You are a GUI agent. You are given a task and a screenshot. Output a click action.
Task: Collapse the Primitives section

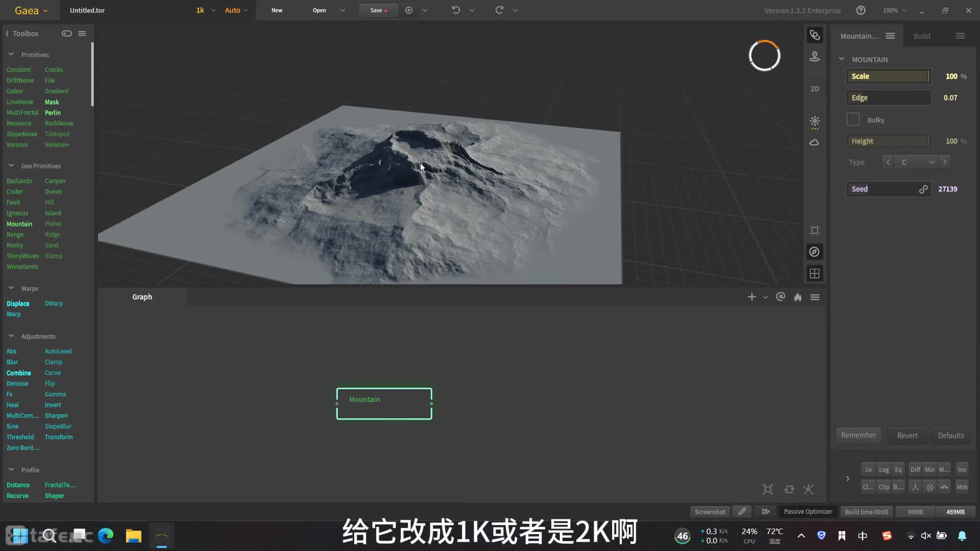pos(11,54)
